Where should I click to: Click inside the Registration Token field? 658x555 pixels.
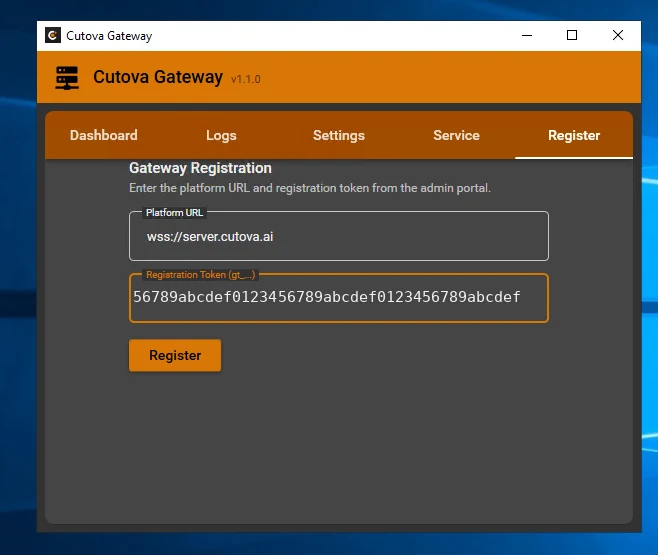tap(339, 298)
